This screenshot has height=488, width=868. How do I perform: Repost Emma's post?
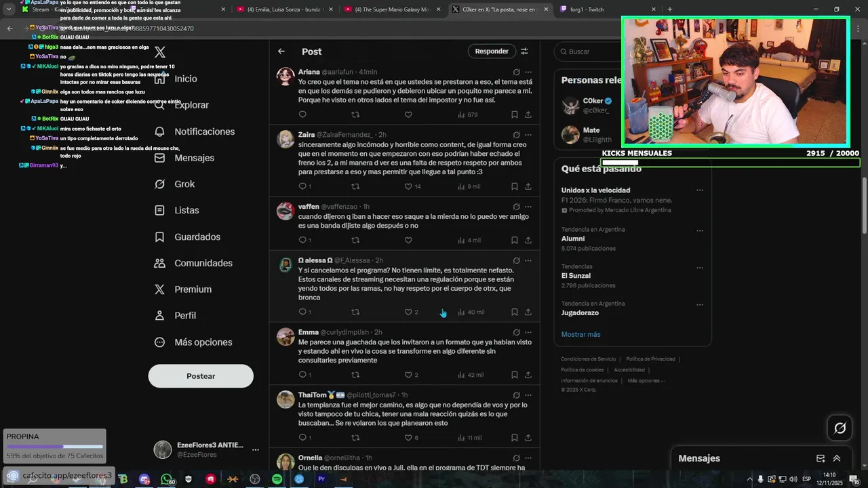pyautogui.click(x=355, y=375)
